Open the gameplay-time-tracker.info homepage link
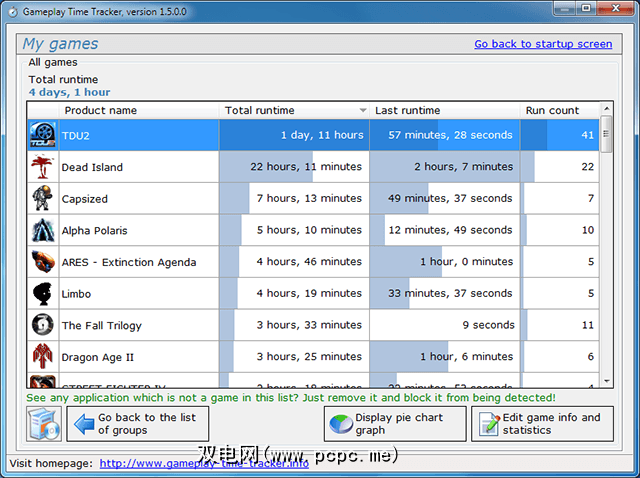Screen dimensions: 640x478 click(204, 463)
